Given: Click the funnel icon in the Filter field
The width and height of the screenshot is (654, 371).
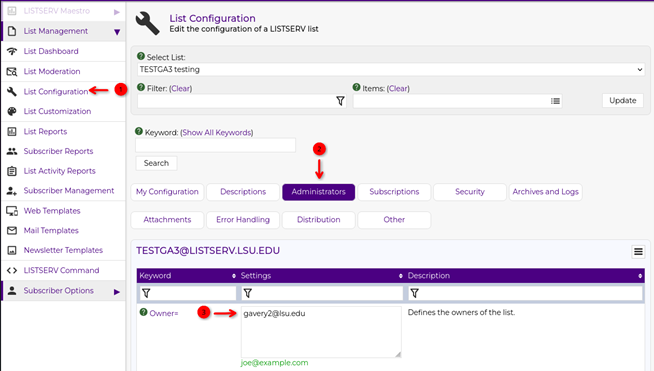Looking at the screenshot, I should (340, 101).
